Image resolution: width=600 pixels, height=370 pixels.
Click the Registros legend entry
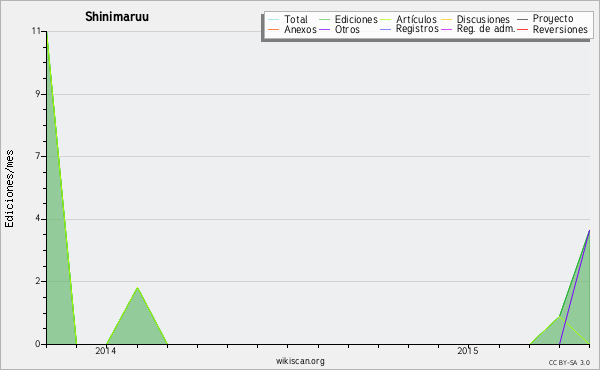(x=409, y=29)
